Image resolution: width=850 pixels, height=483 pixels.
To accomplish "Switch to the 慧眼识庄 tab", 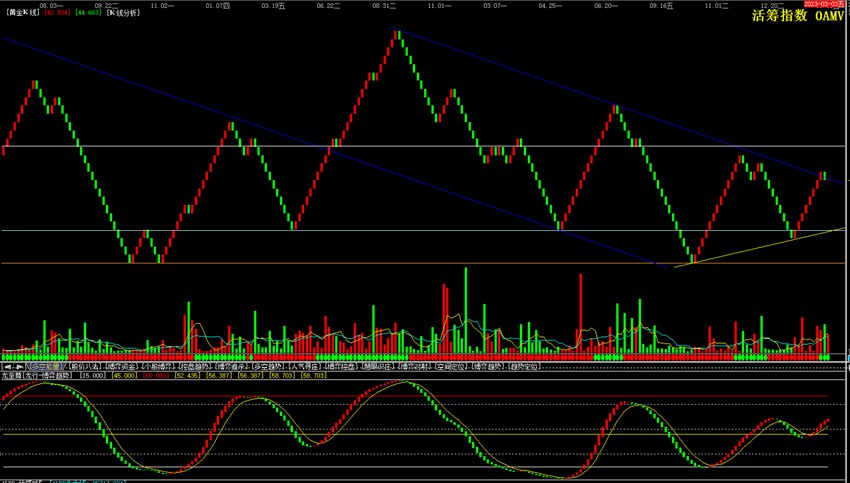I will [377, 367].
